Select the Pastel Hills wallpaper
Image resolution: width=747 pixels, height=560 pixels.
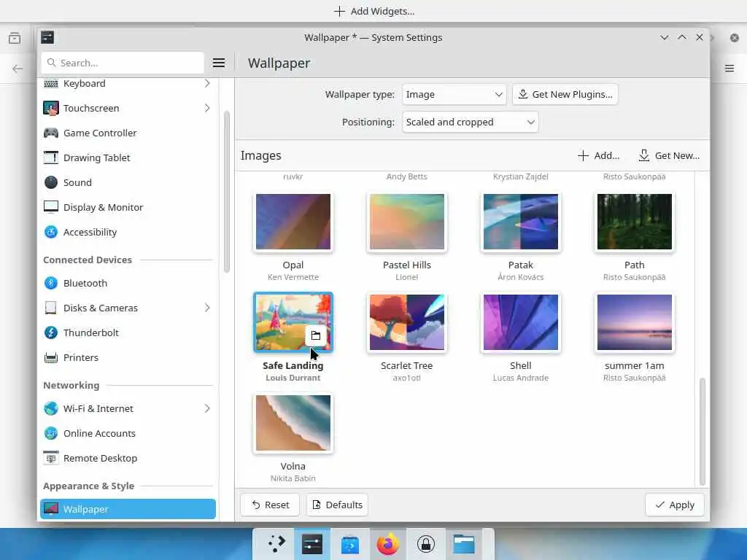coord(407,222)
